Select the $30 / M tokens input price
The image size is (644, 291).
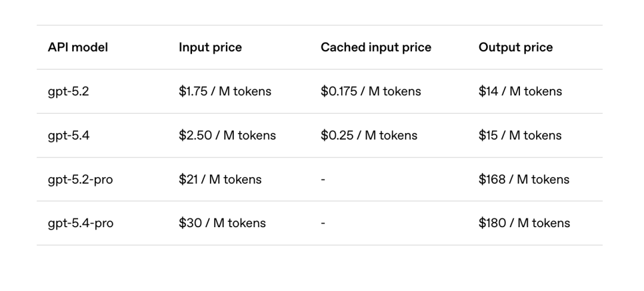point(222,224)
